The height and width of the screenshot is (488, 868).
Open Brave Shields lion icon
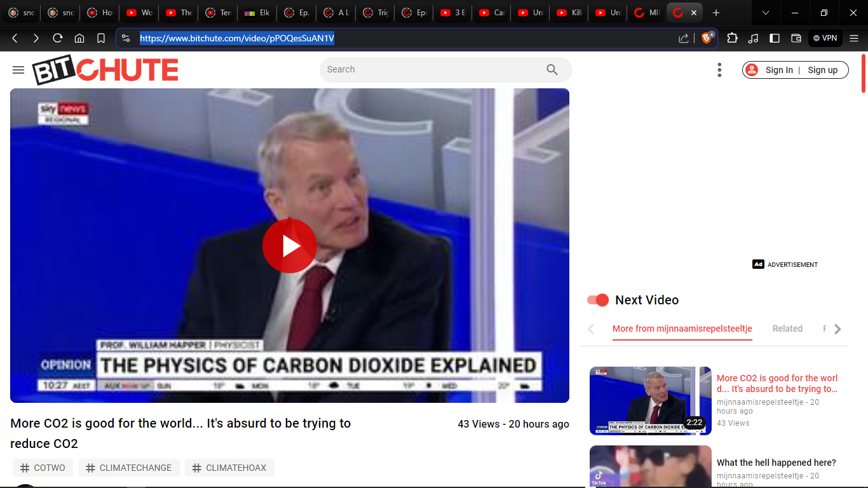pyautogui.click(x=707, y=38)
